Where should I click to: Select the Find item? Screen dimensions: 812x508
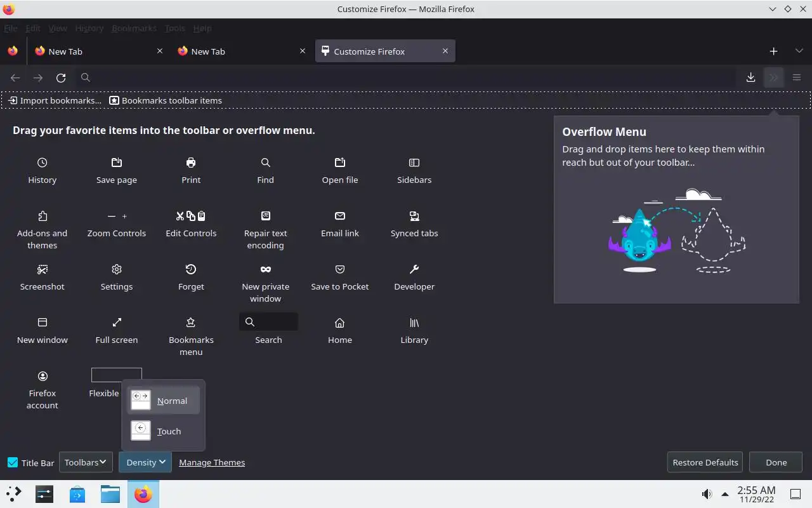pyautogui.click(x=265, y=171)
